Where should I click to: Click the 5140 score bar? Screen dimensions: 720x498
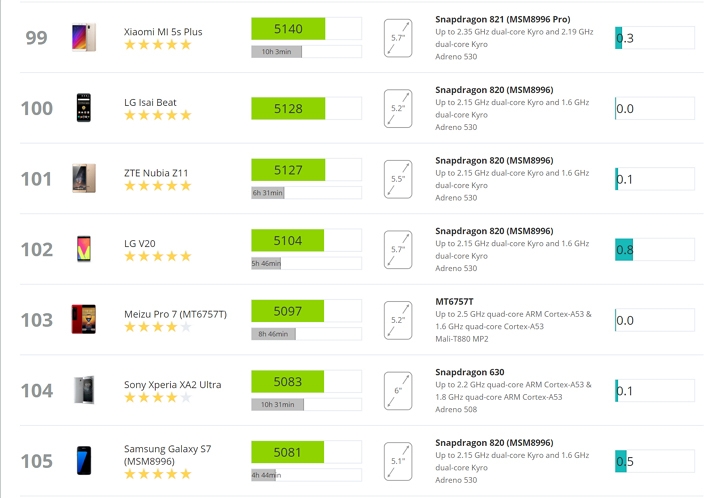click(306, 28)
